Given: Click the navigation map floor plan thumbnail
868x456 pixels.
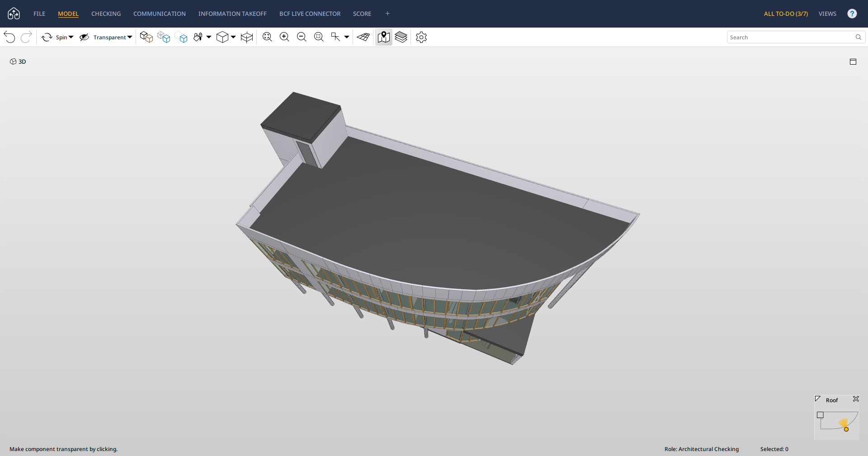Looking at the screenshot, I should (x=837, y=421).
